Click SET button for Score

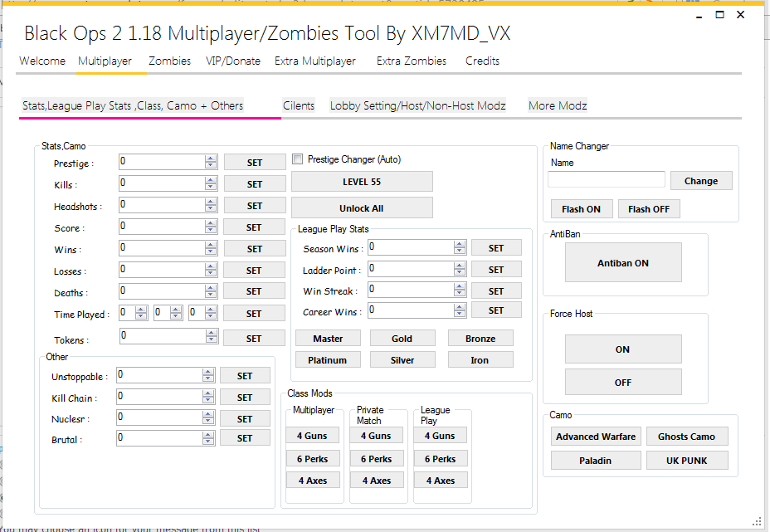point(255,227)
